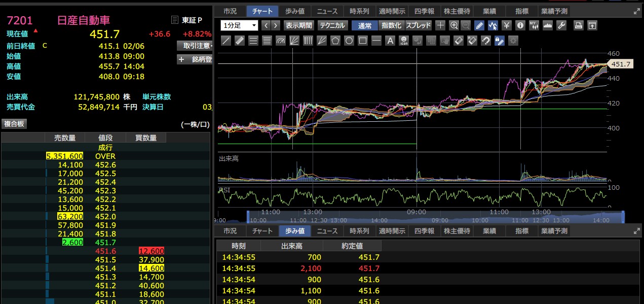The height and width of the screenshot is (304, 644).
Task: Click the 451.7 price flag on chart axis
Action: pos(620,64)
